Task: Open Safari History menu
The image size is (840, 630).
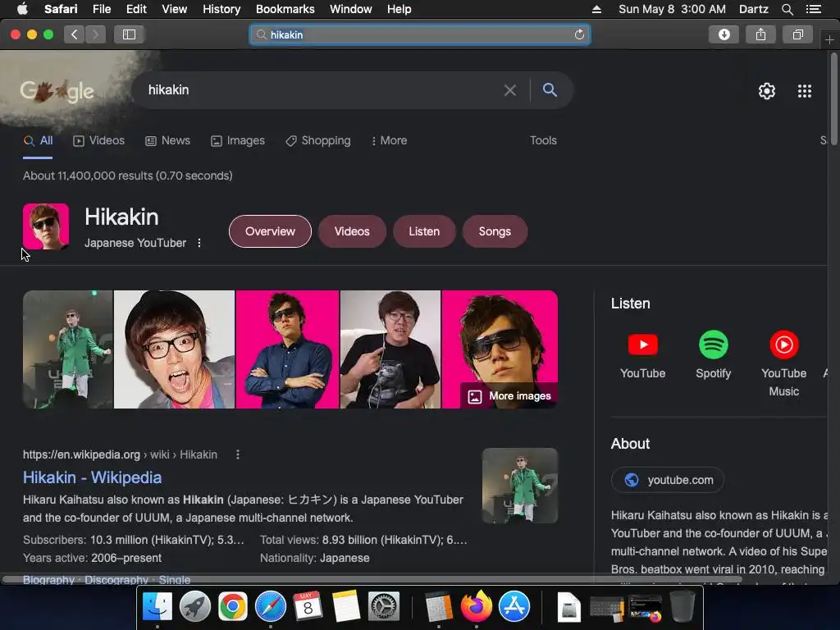Action: [x=221, y=9]
